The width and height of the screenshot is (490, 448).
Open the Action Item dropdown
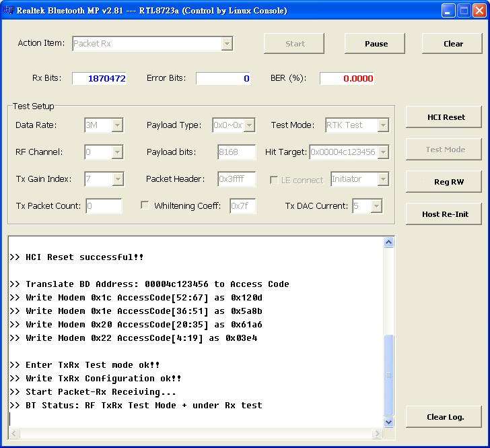pyautogui.click(x=227, y=44)
